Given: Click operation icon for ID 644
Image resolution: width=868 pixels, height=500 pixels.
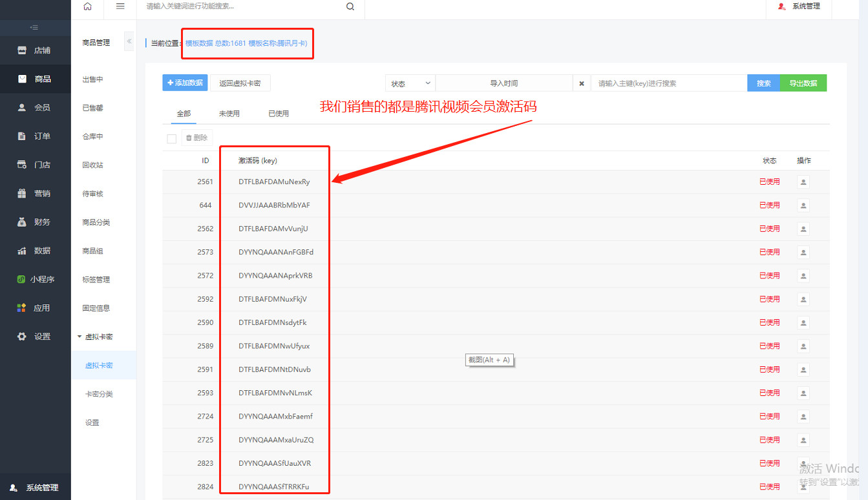Looking at the screenshot, I should (803, 205).
